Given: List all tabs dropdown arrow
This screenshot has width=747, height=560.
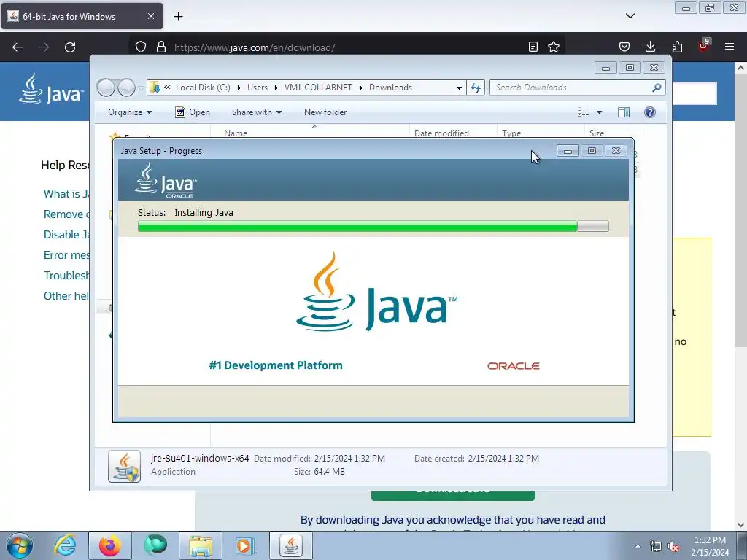Looking at the screenshot, I should [630, 16].
